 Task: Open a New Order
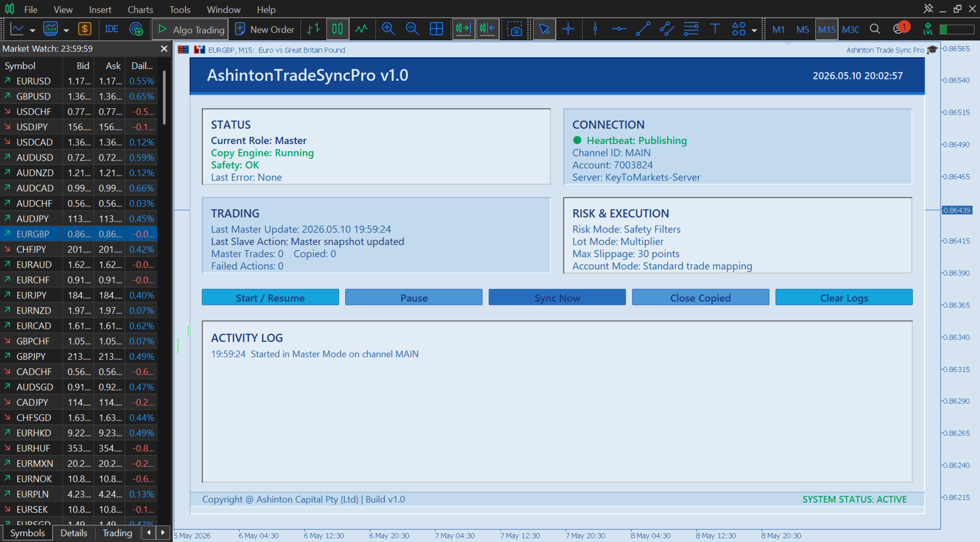coord(265,29)
